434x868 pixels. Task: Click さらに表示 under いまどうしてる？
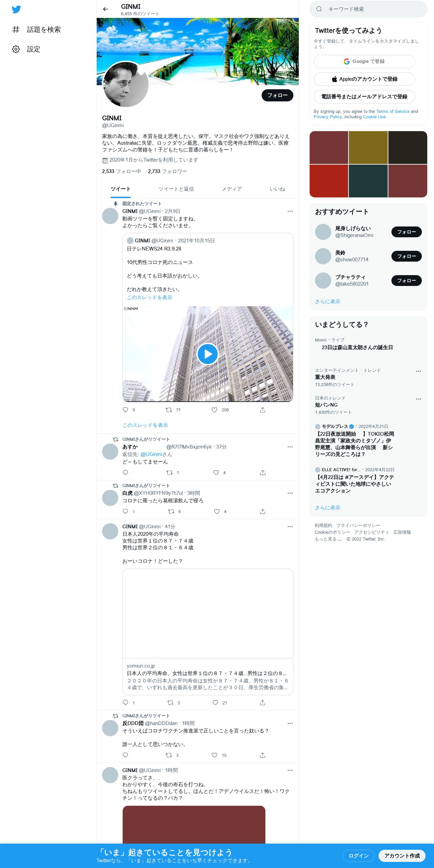328,508
